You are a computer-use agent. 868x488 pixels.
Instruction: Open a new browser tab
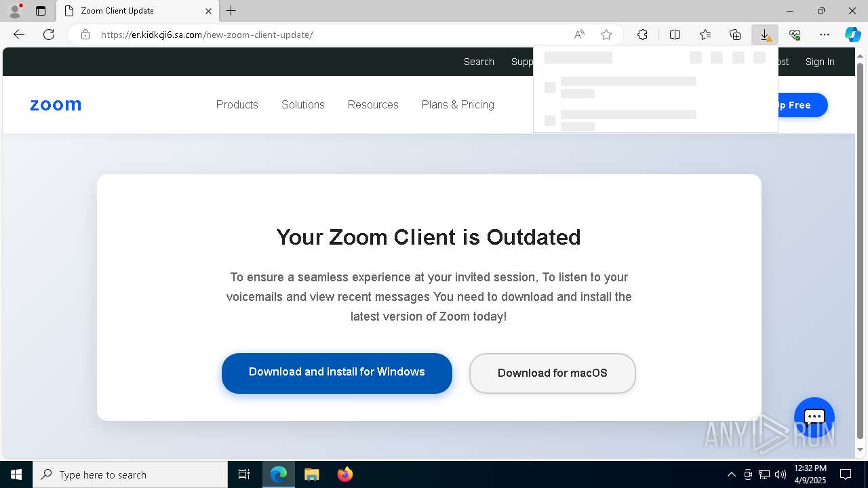pyautogui.click(x=231, y=11)
